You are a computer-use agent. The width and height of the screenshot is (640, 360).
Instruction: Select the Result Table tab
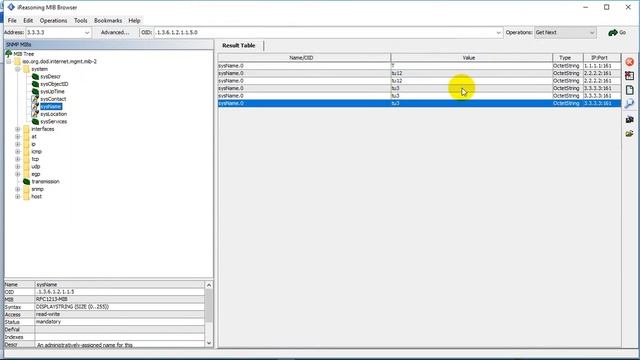tap(239, 45)
